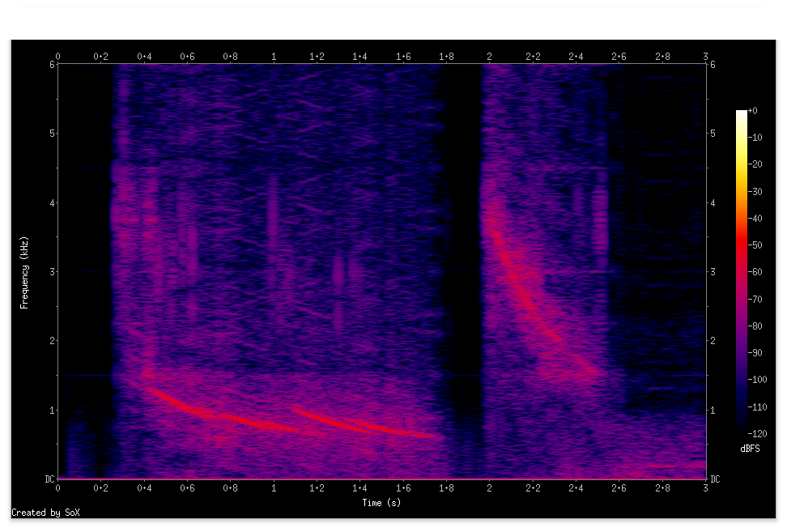Click the 6 label at the top-left frequency axis
The image size is (787, 532).
(x=50, y=63)
